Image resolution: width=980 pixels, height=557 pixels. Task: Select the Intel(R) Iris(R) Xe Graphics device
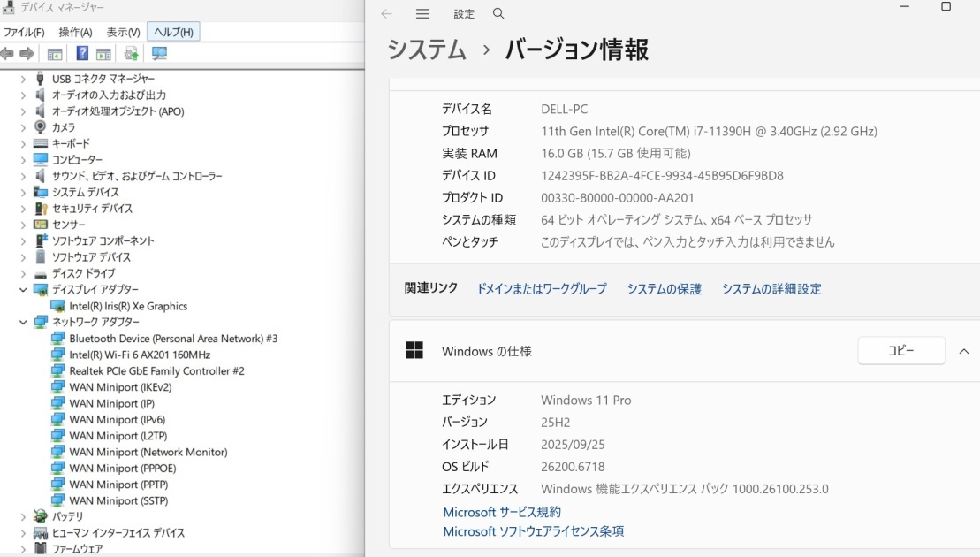128,306
